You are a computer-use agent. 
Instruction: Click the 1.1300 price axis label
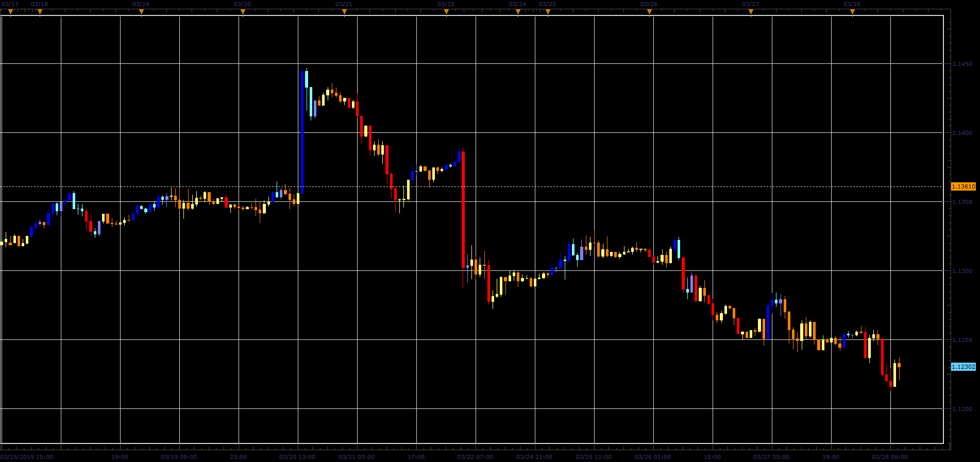[x=962, y=271]
